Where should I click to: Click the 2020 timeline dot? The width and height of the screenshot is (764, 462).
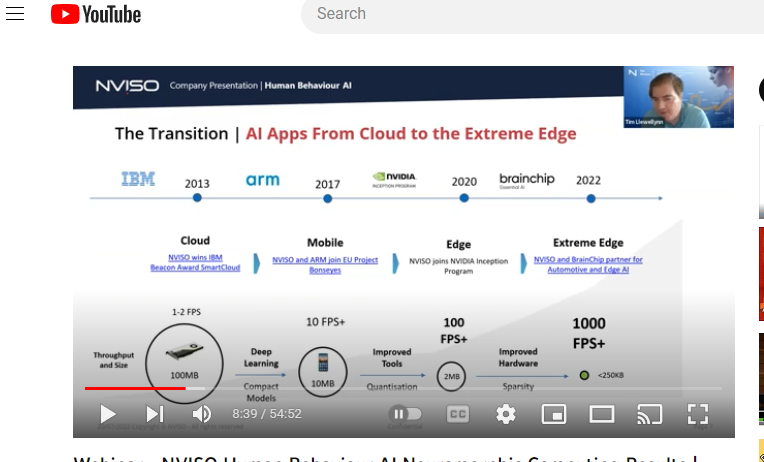464,198
